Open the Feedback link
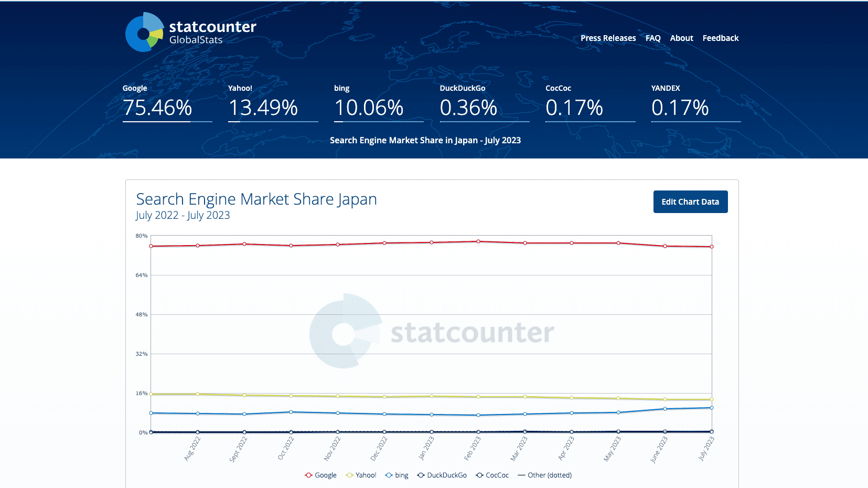 (x=720, y=38)
